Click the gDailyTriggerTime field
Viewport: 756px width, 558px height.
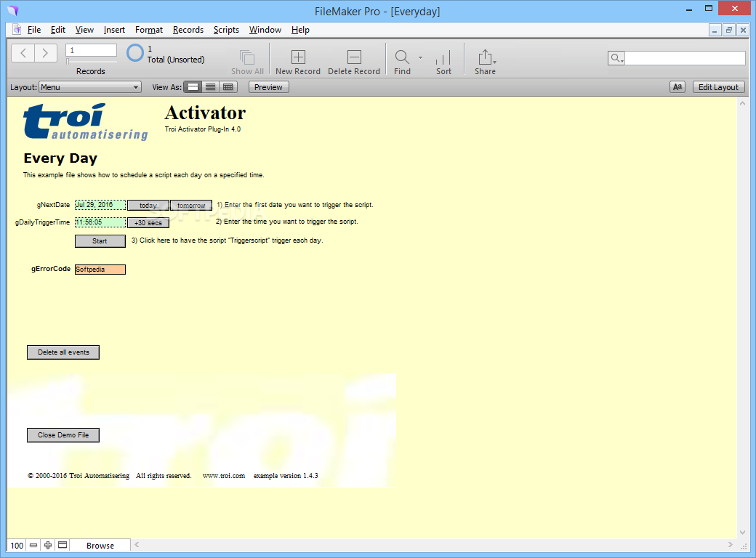tap(100, 222)
